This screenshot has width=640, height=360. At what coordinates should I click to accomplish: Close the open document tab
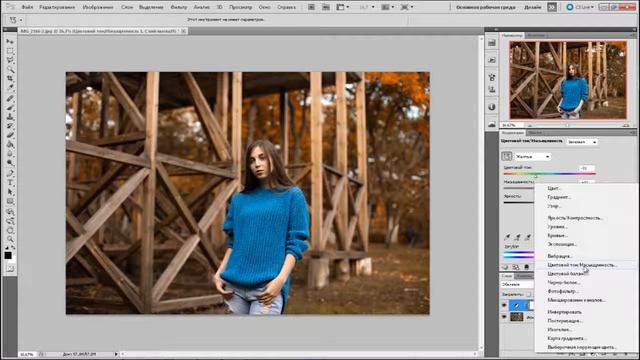(183, 31)
